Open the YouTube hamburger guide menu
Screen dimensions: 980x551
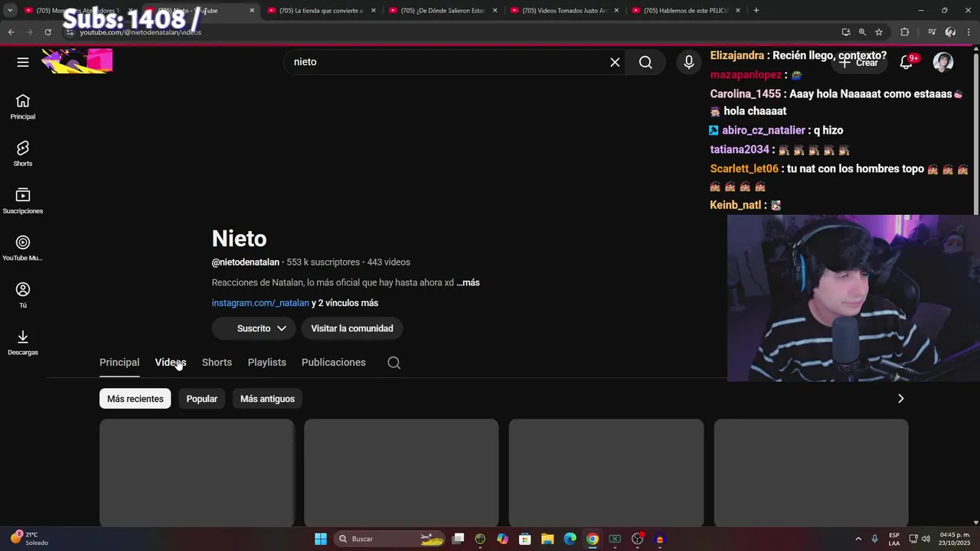click(23, 62)
